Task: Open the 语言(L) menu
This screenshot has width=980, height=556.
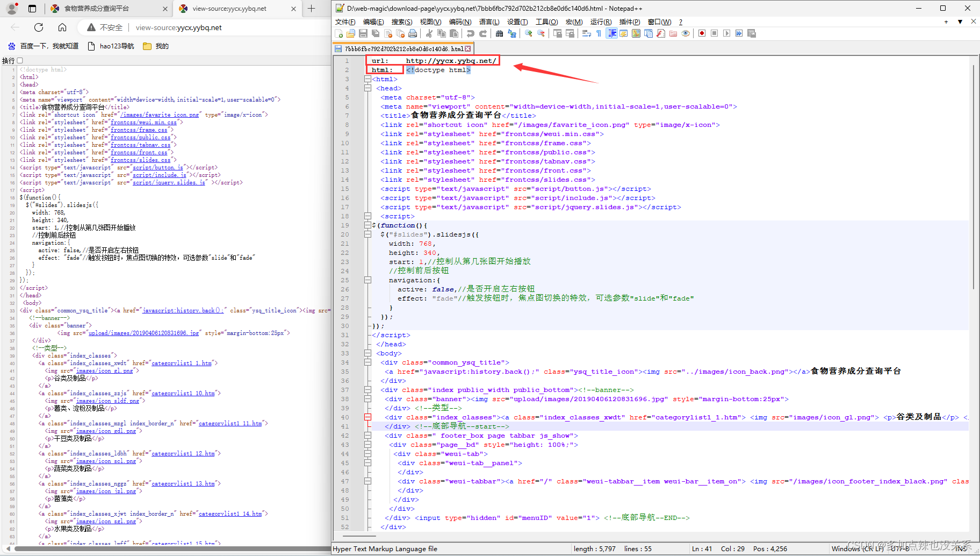Action: pos(489,22)
